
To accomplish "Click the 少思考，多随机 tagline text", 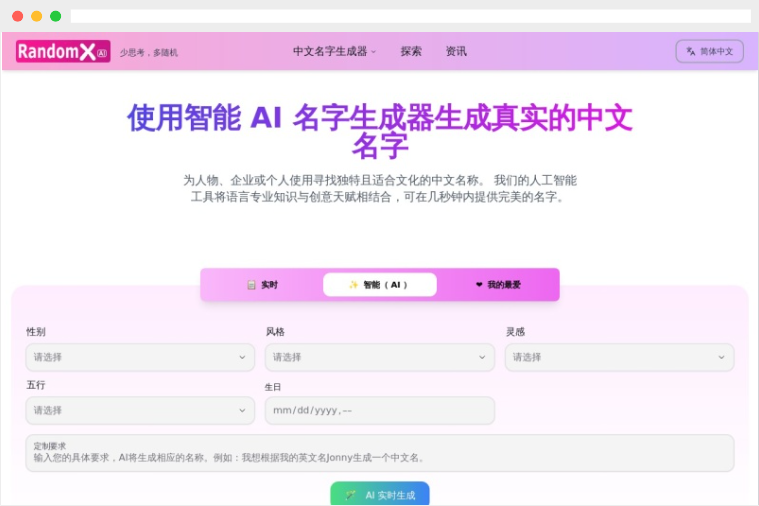I will [x=149, y=52].
